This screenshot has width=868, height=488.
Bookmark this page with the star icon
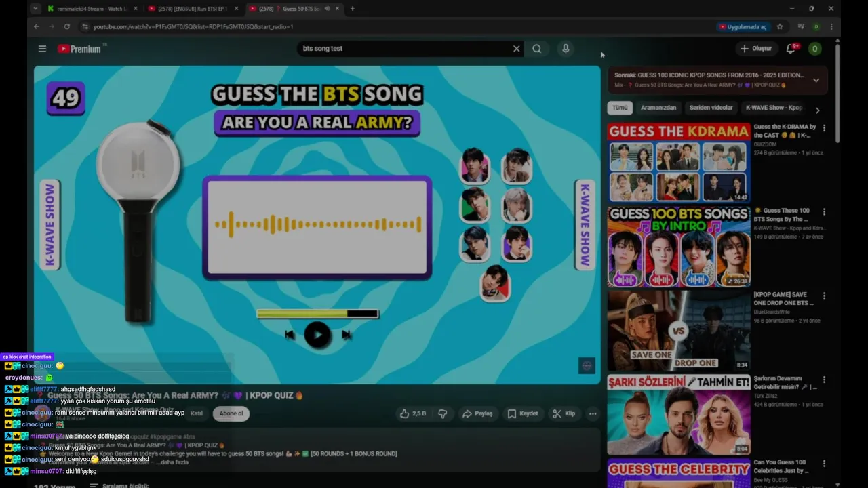(780, 26)
